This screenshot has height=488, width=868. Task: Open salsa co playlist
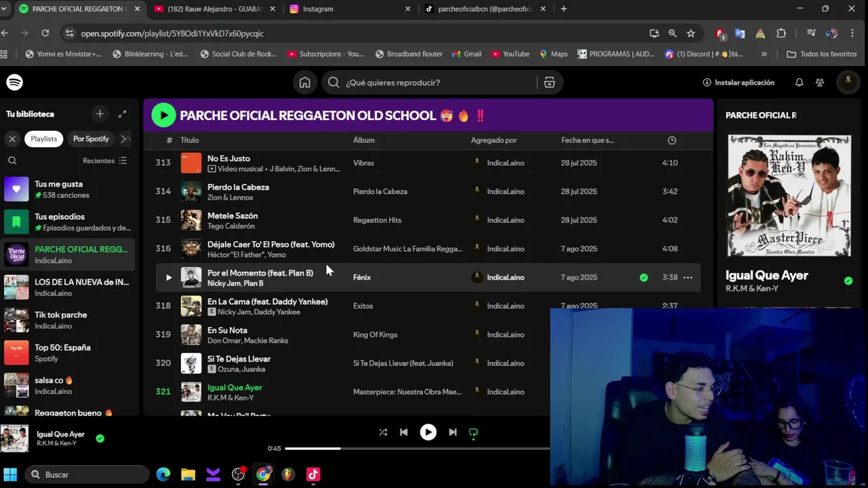coord(69,386)
